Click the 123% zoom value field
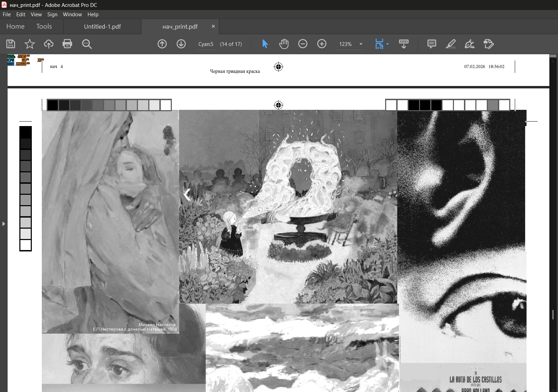558x392 pixels. (x=346, y=44)
